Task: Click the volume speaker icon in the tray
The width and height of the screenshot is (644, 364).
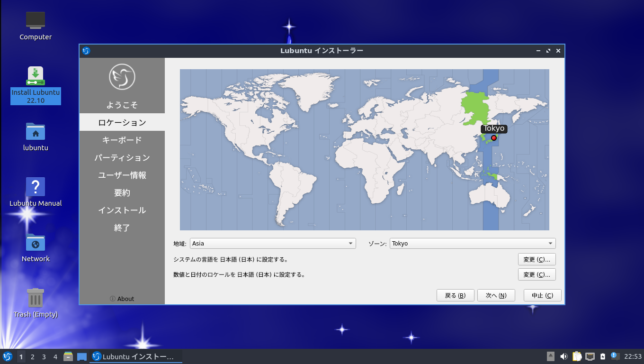Action: (563, 356)
